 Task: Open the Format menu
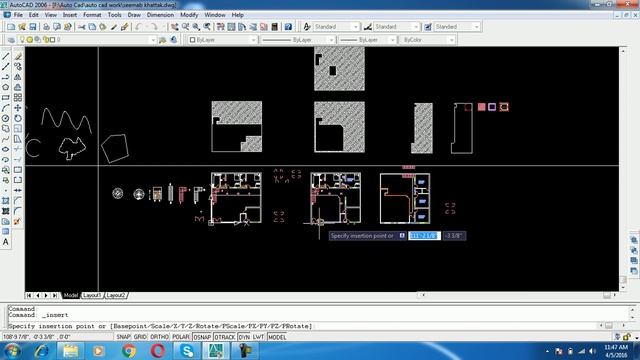tap(92, 15)
